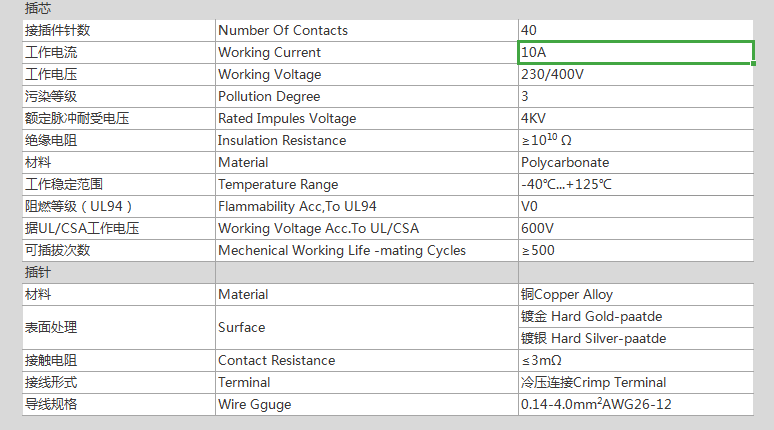The height and width of the screenshot is (430, 774).
Task: Click the Temperature Range cell
Action: pos(366,184)
